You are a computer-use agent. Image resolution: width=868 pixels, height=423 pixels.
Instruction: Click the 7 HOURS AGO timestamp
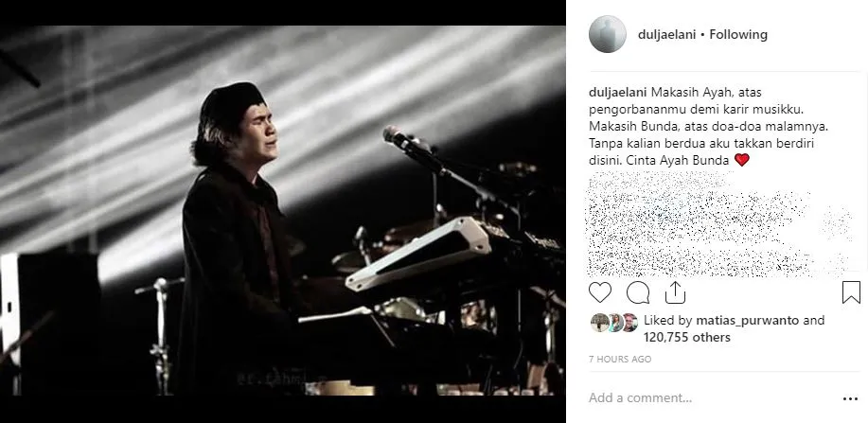pos(620,360)
